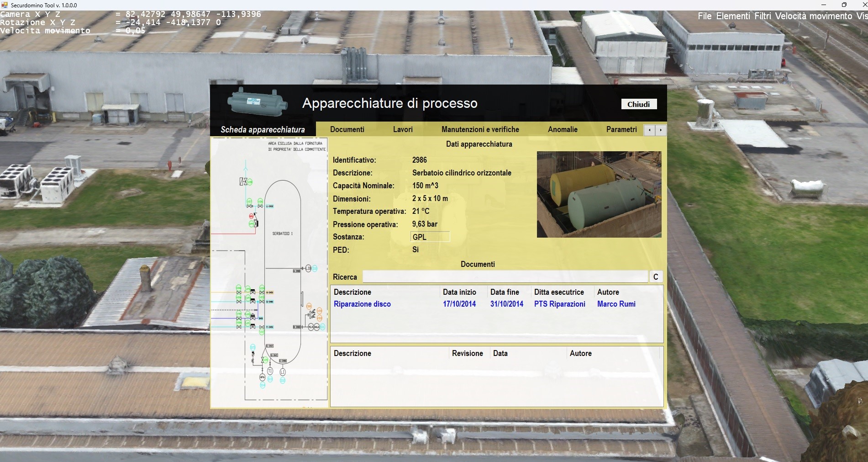The image size is (868, 462).
Task: Switch to the Lavori tab
Action: 403,129
